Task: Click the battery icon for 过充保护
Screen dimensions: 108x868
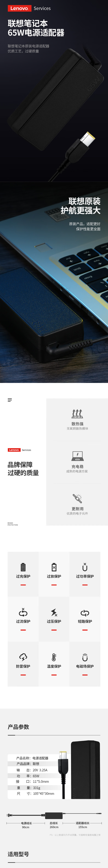Action: point(23,567)
